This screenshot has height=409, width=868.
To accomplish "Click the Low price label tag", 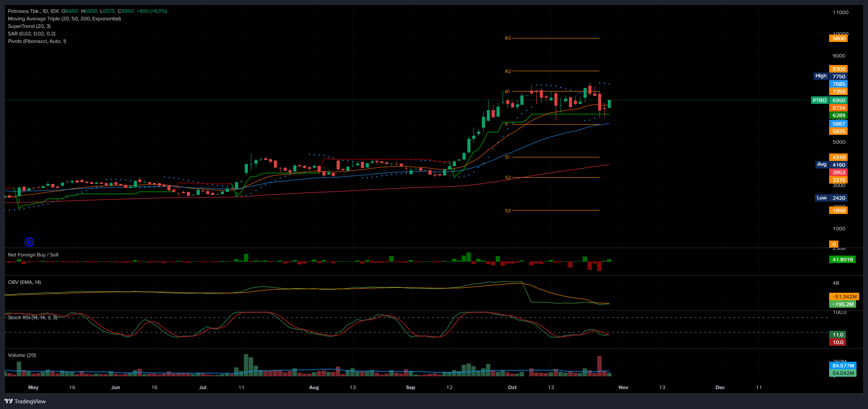I will click(x=821, y=198).
